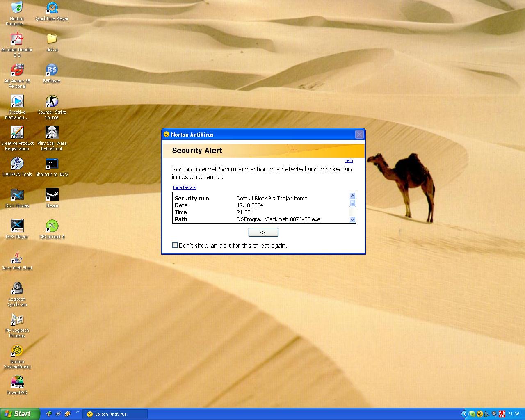The image size is (525, 420).
Task: Click details list scroll-up arrow
Action: (352, 196)
